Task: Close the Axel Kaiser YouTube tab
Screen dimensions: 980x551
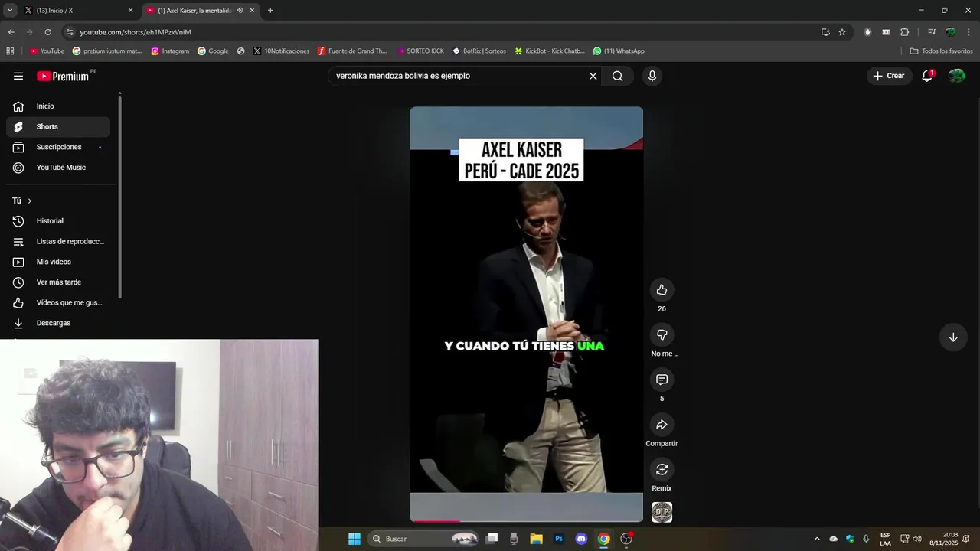Action: tap(252, 11)
